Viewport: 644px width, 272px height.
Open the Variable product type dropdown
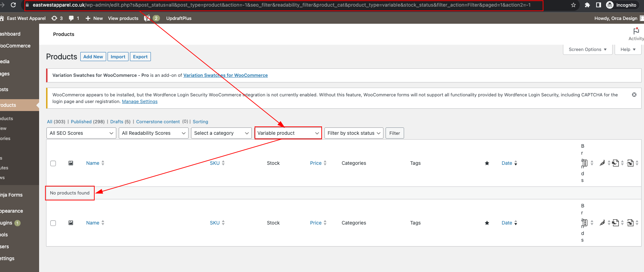(288, 133)
